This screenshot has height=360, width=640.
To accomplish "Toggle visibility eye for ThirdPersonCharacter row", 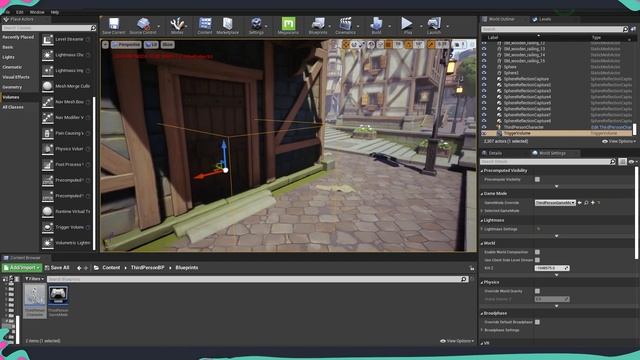I will coord(484,127).
